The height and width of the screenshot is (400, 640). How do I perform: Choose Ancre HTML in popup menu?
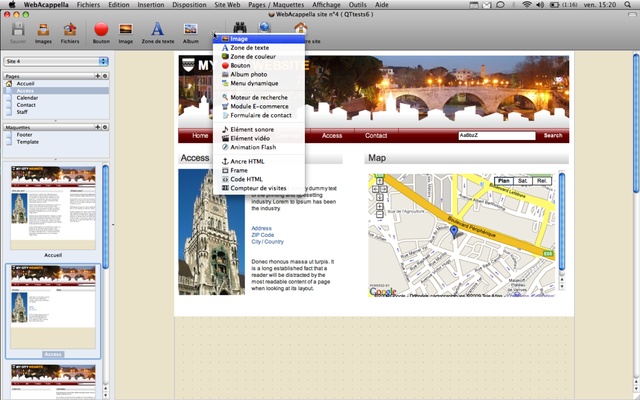tap(259, 162)
